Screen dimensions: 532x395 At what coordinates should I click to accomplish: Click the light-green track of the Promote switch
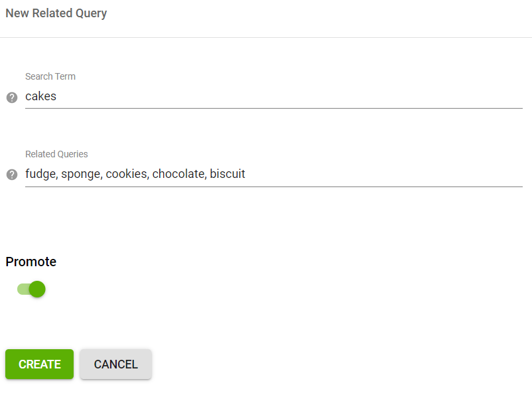point(23,289)
